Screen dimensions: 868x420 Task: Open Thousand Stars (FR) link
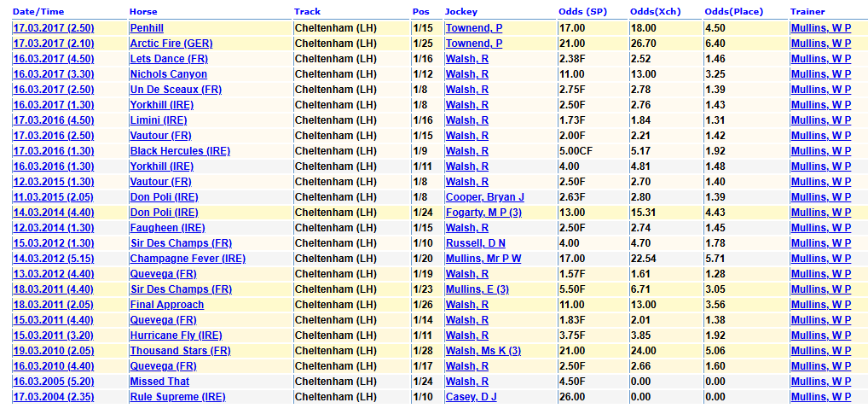point(180,351)
